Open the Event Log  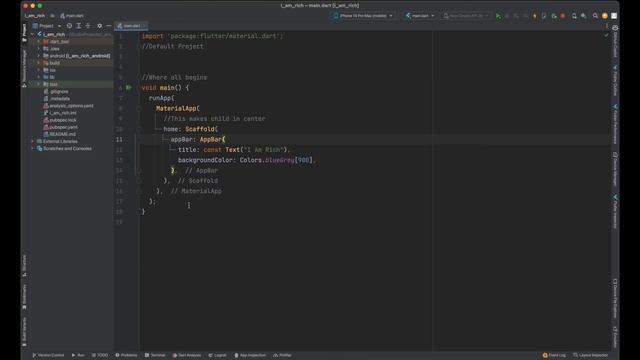(x=554, y=355)
